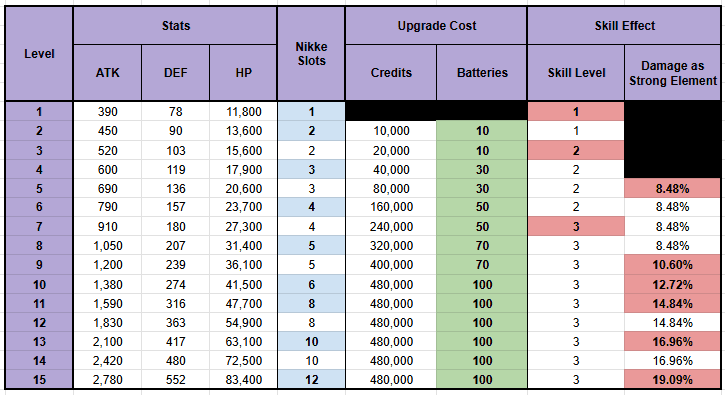Select the 480,000 Credits cell in Level 15 row
725x395 pixels.
tap(391, 379)
